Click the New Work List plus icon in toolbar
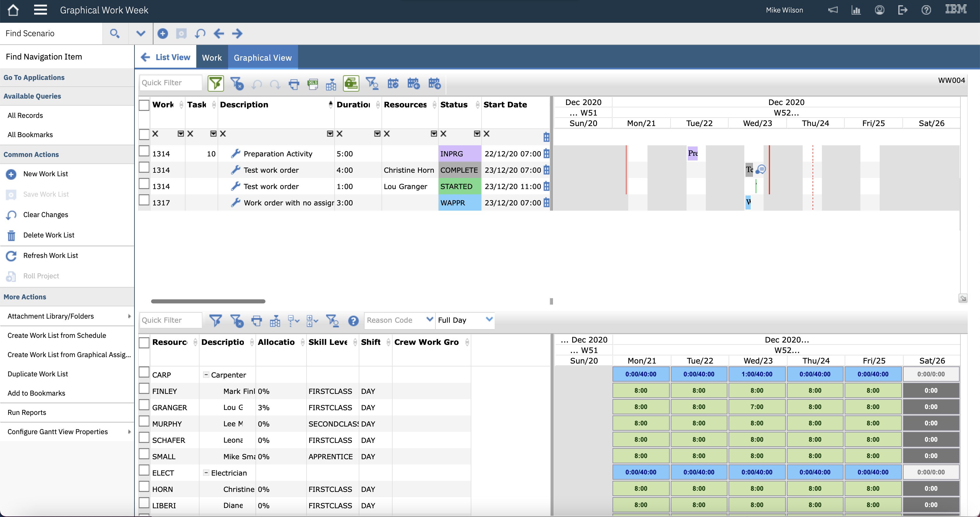This screenshot has width=980, height=517. pyautogui.click(x=163, y=34)
